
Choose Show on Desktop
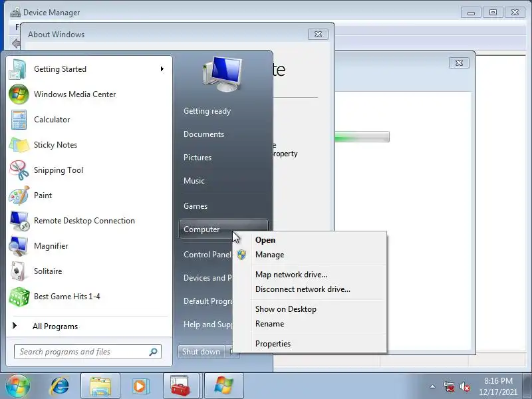286,309
